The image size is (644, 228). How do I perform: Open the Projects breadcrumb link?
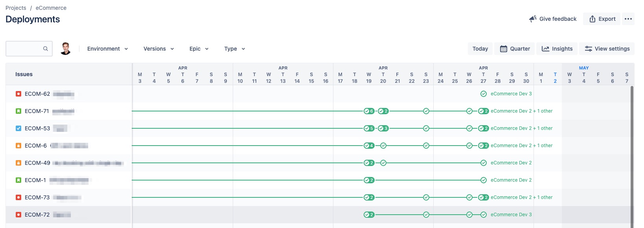[16, 7]
